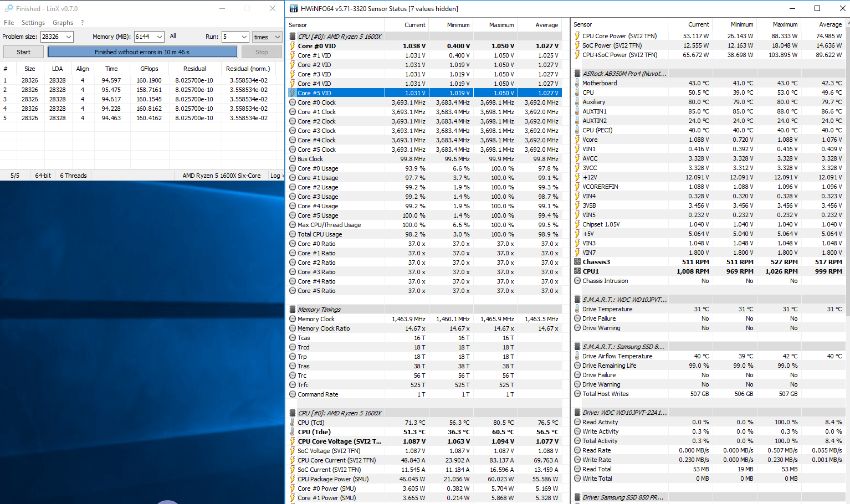Open the ? help menu in LinX
Image resolution: width=850 pixels, height=504 pixels.
[x=83, y=23]
